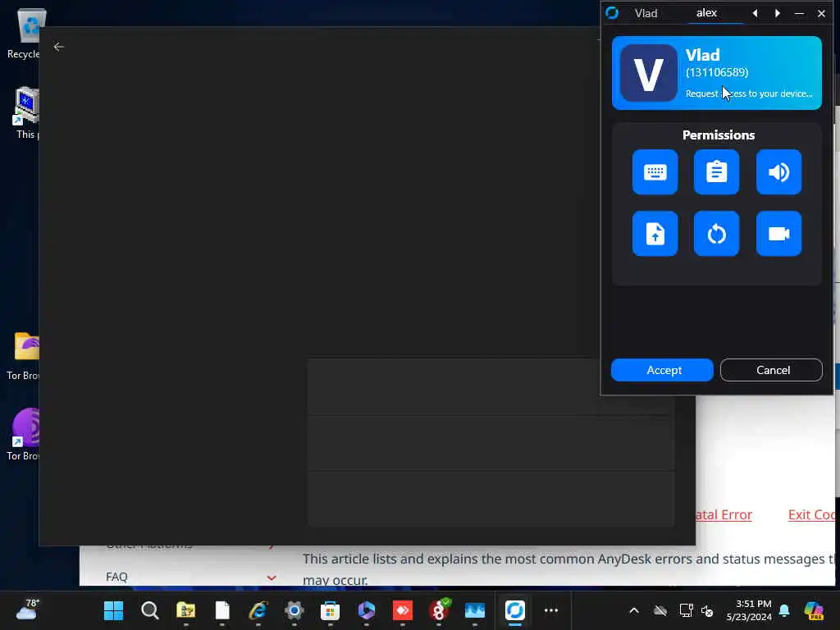Toggle clipboard access permission
The image size is (840, 630).
click(716, 172)
